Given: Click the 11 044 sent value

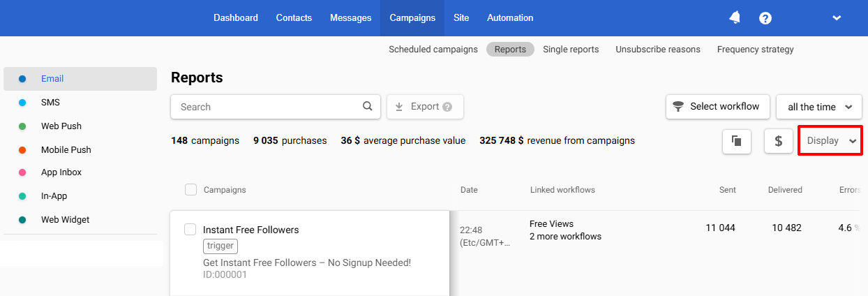Looking at the screenshot, I should [x=721, y=228].
